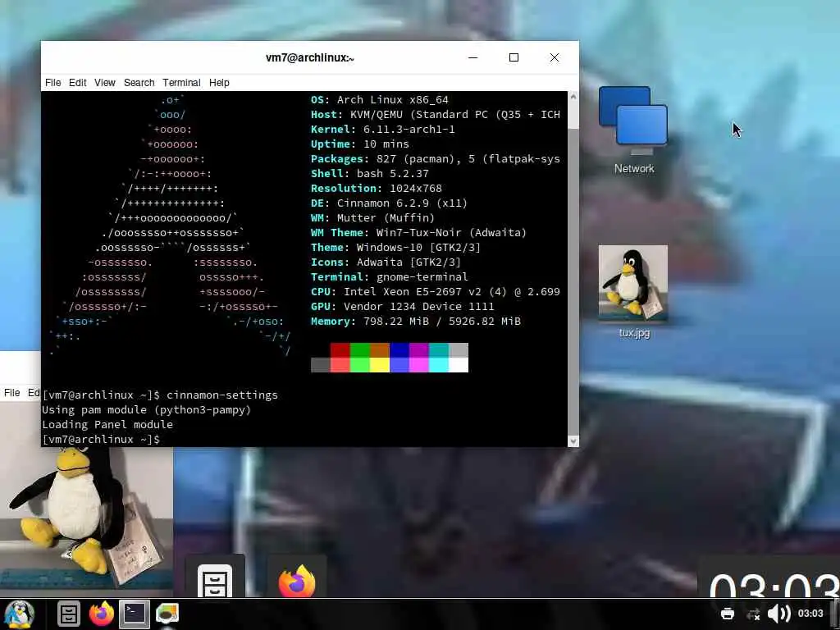The image size is (840, 630).
Task: Open the Help menu in the terminal
Action: 219,83
